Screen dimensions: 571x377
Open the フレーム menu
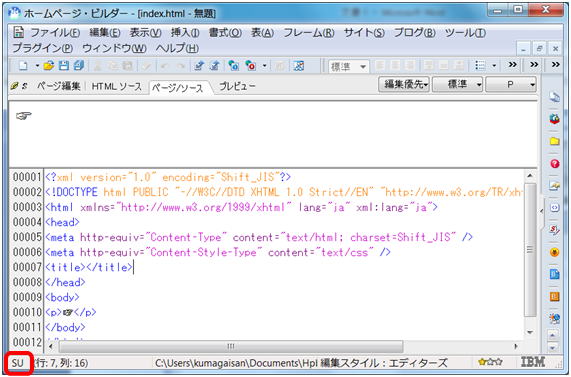(309, 33)
